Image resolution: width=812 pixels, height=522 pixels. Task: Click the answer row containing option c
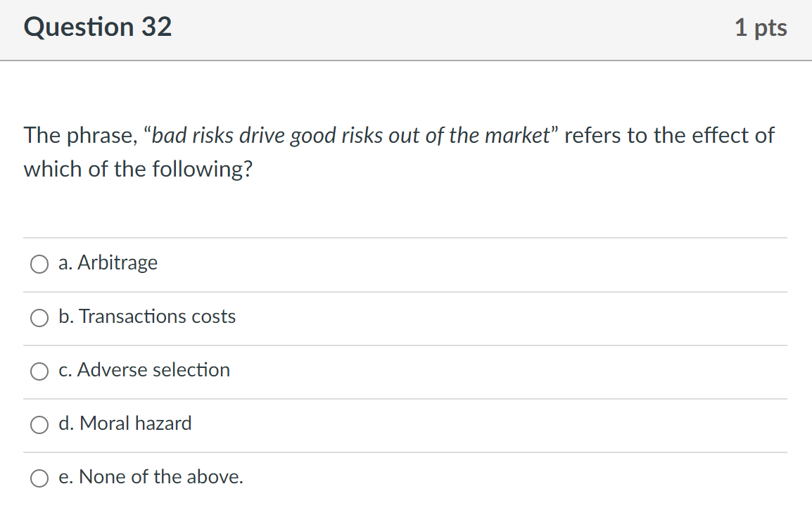coord(406,370)
